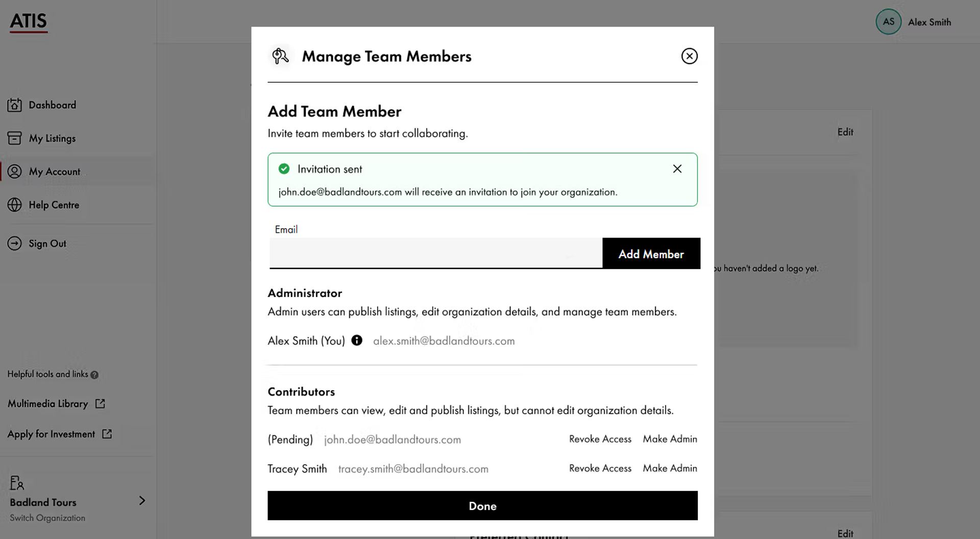Open Multimedia Library external link icon
Viewport: 980px width, 539px height.
100,404
